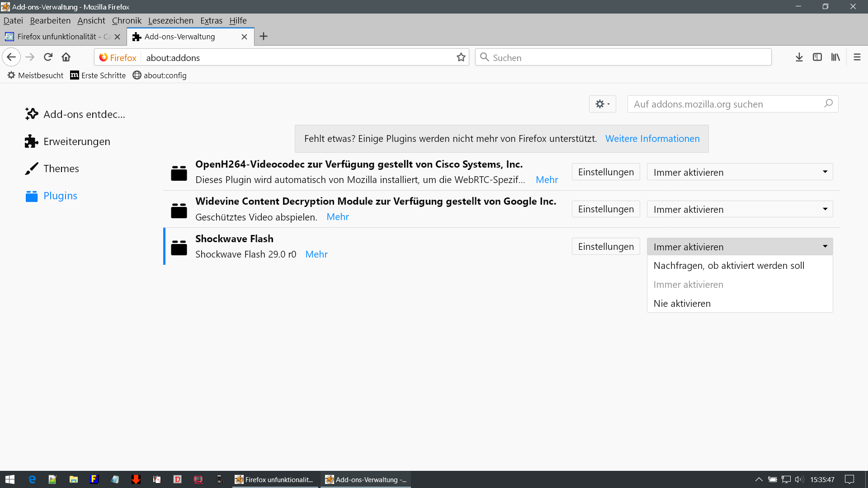Expand Widevine activation dropdown
Screen dimensions: 868x488
pyautogui.click(x=740, y=209)
